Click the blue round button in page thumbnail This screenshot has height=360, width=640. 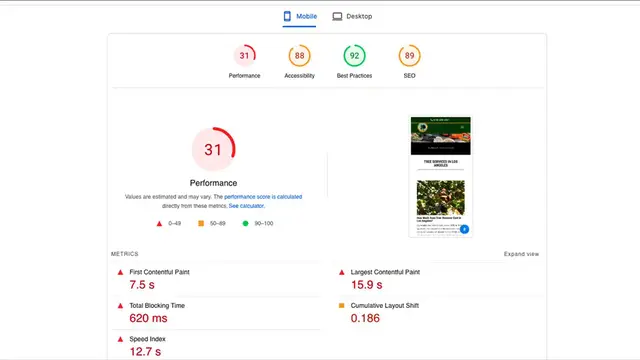(x=464, y=229)
